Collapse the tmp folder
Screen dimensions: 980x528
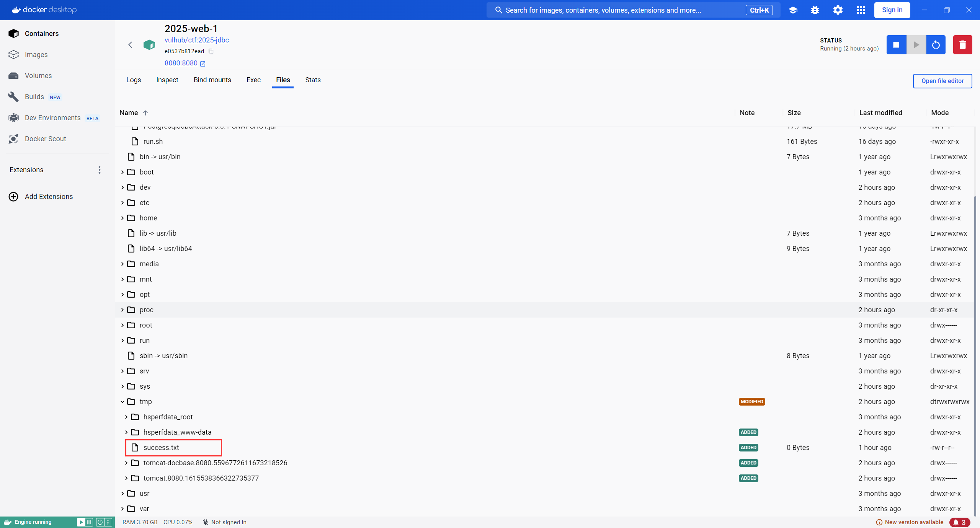coord(122,402)
